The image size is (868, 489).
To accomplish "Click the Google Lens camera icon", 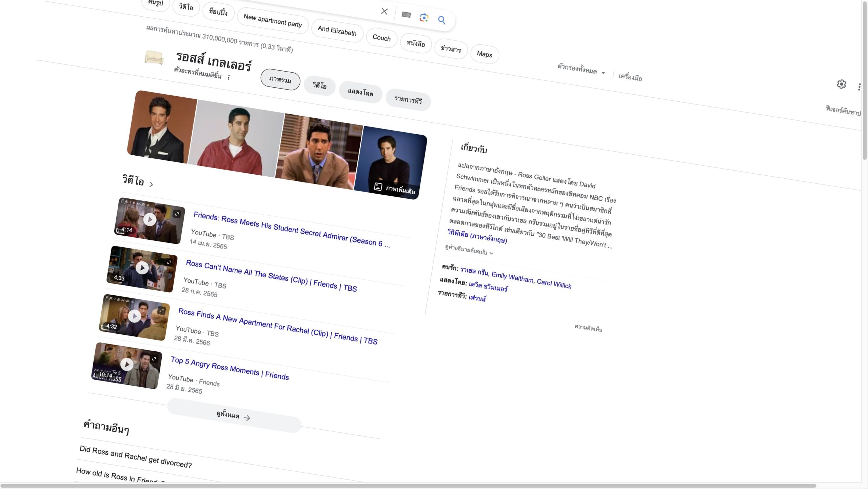I will pyautogui.click(x=424, y=18).
